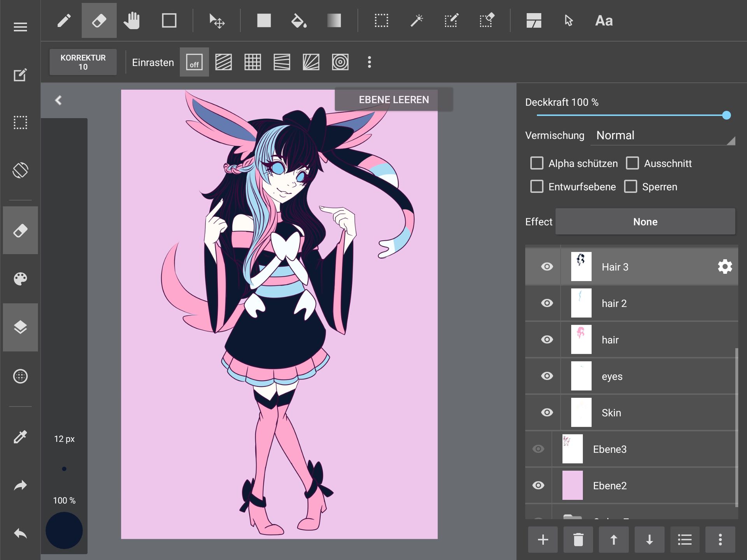Select the rectangular Selection tool
This screenshot has height=560, width=747.
(381, 21)
